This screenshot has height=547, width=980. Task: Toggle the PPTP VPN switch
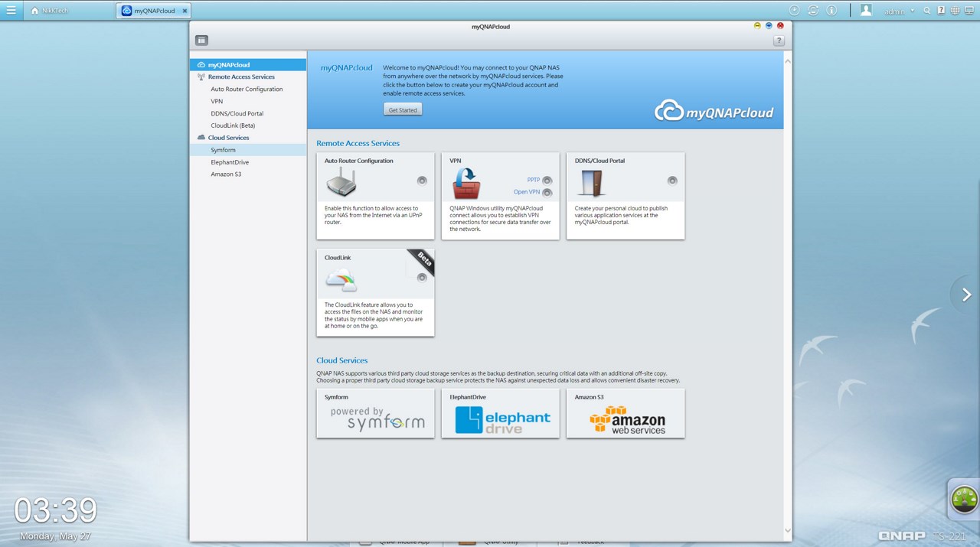coord(547,181)
